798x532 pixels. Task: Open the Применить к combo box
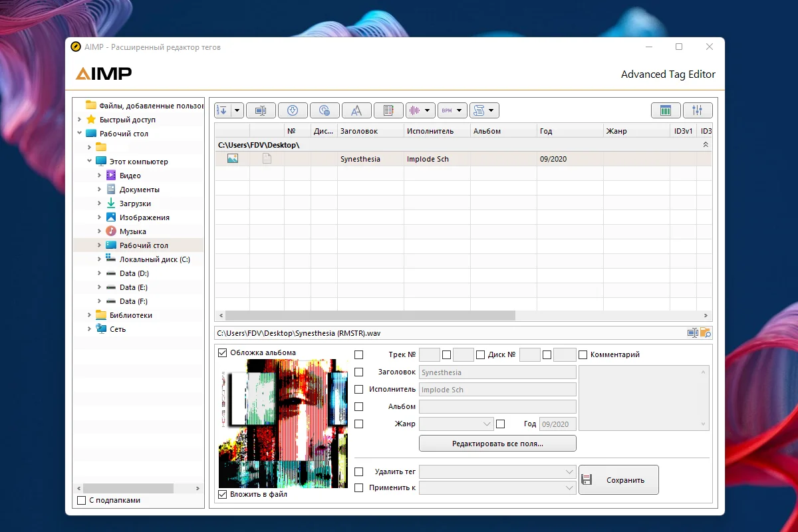[497, 487]
